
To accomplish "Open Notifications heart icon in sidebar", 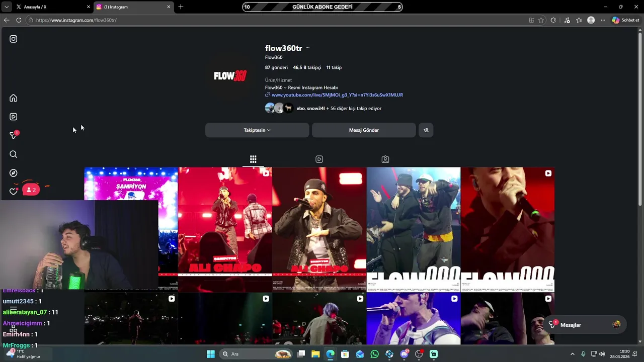I will [x=14, y=192].
